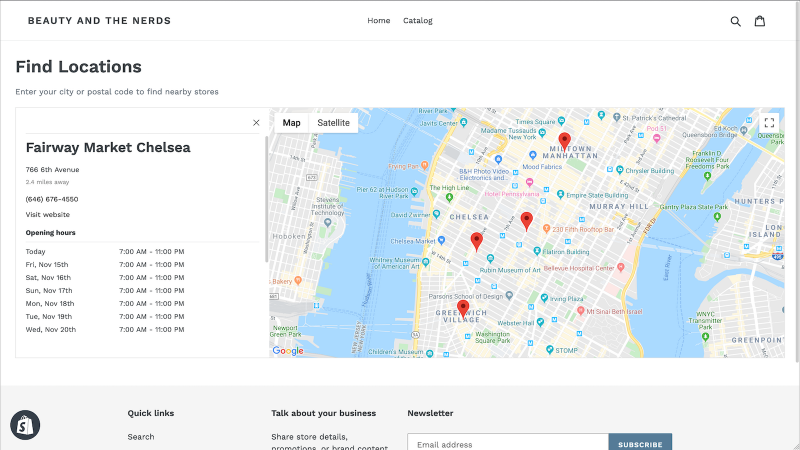Click the Madame Tussauds New York marker

click(x=542, y=132)
